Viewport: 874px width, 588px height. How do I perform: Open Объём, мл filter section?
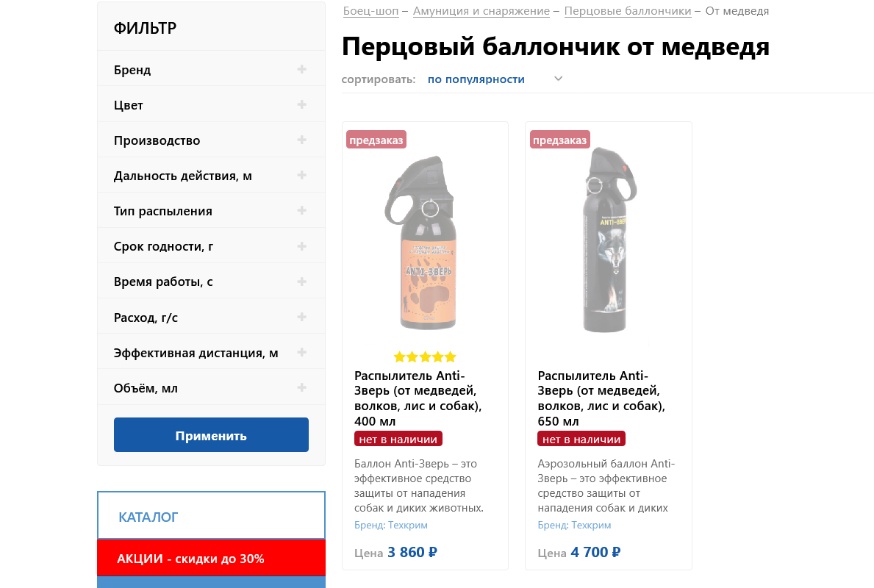[211, 387]
